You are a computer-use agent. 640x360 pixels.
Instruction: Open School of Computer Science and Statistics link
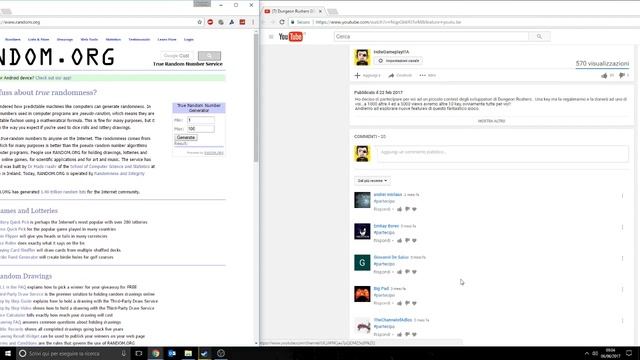tap(110, 167)
